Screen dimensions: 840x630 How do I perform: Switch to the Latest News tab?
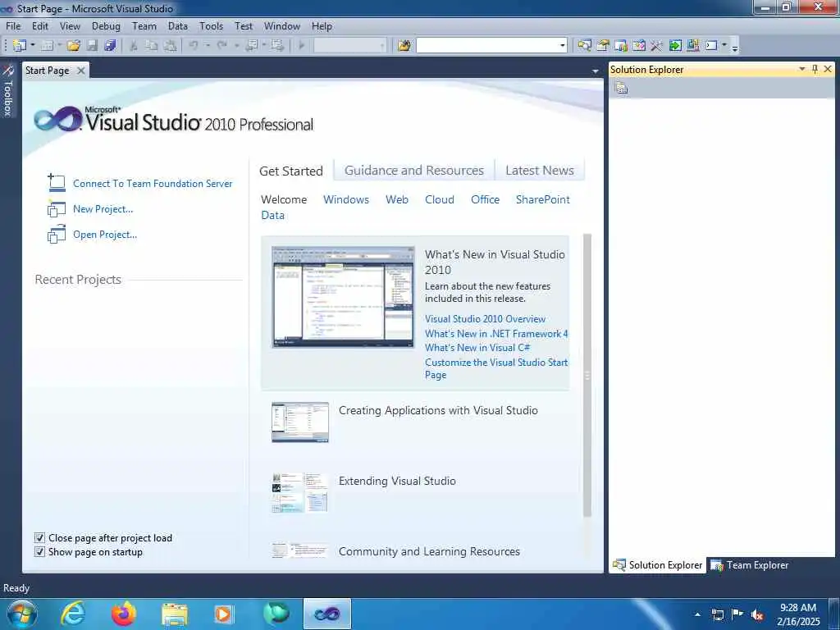(x=540, y=171)
